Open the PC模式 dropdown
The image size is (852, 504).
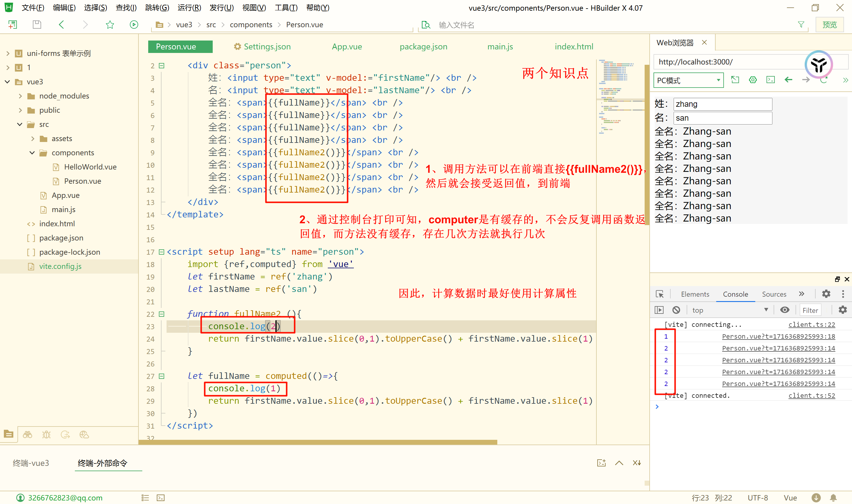[x=688, y=80]
